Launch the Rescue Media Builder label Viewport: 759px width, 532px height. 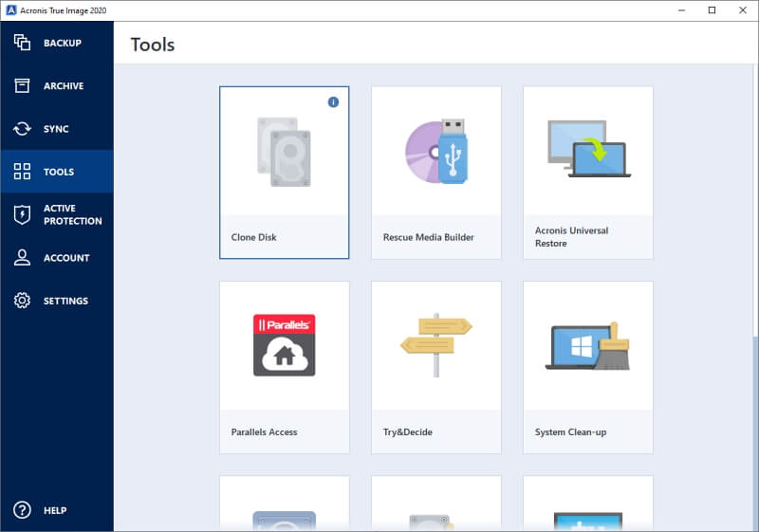(x=429, y=237)
